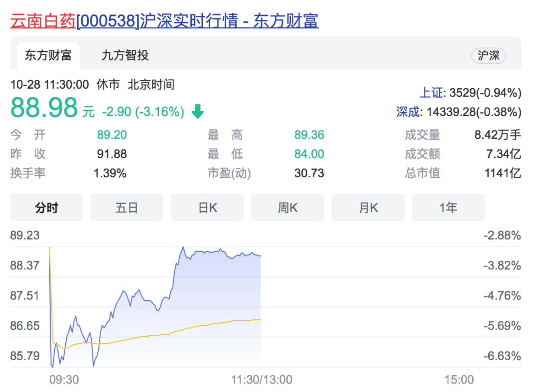Click the 沪深 market badge button
Screen dimensions: 538x392
[488, 56]
